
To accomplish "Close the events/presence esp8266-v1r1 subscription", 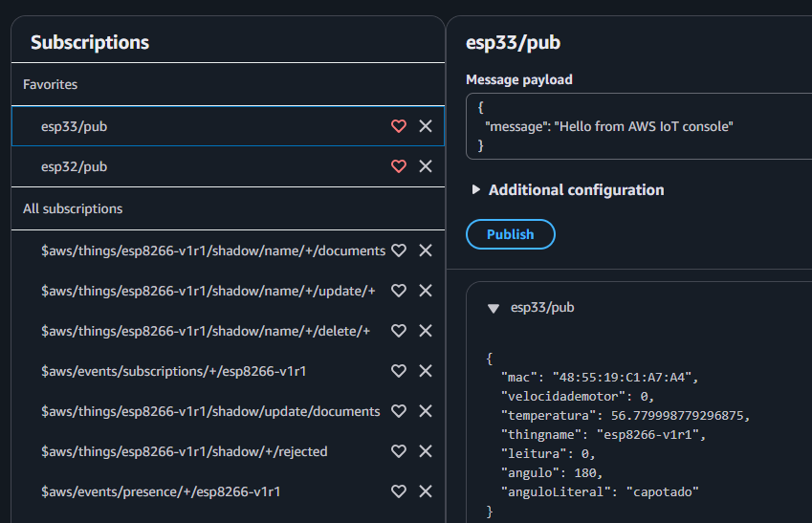I will pos(426,491).
